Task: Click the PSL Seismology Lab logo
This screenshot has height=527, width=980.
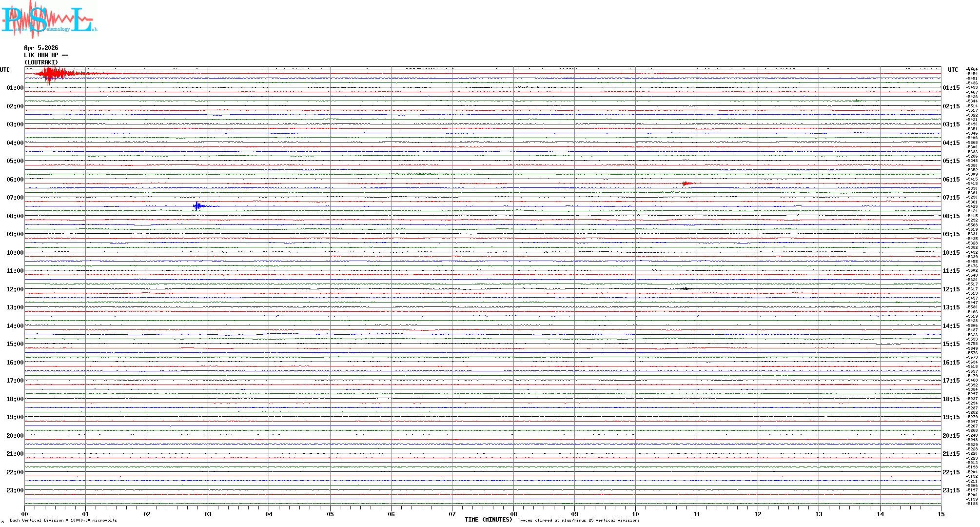Action: [x=48, y=19]
